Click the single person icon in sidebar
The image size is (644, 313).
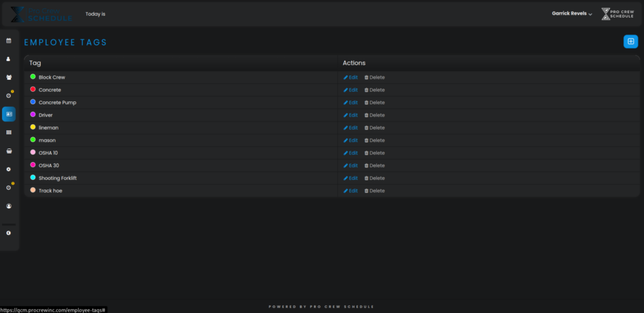pyautogui.click(x=9, y=59)
